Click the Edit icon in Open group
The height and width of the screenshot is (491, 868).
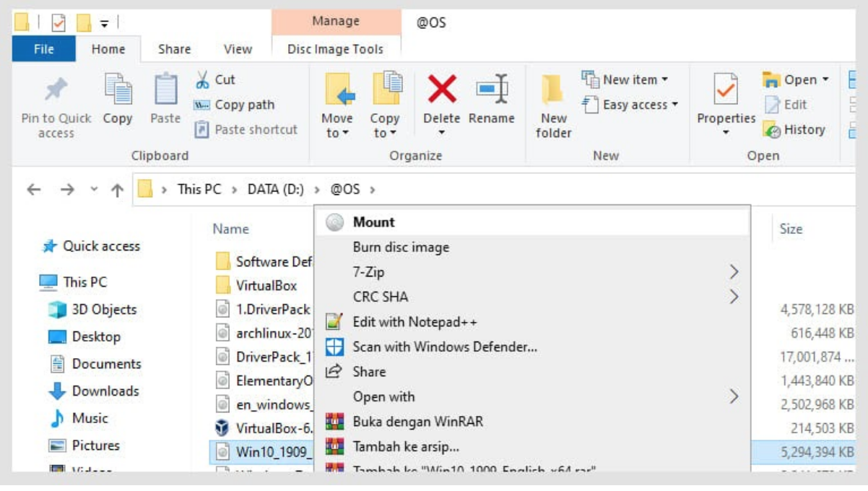772,105
